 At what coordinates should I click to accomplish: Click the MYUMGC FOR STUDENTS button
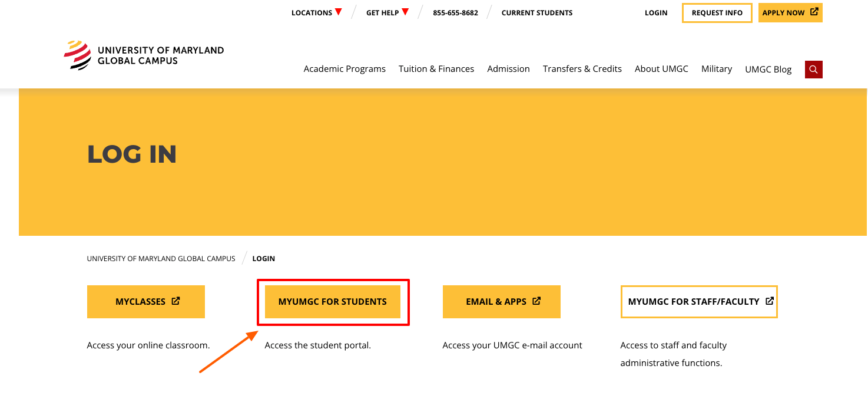click(333, 301)
